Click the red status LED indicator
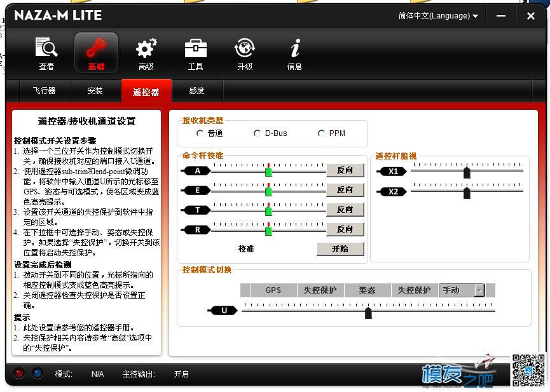Screen dimensions: 550x392 click(19, 373)
